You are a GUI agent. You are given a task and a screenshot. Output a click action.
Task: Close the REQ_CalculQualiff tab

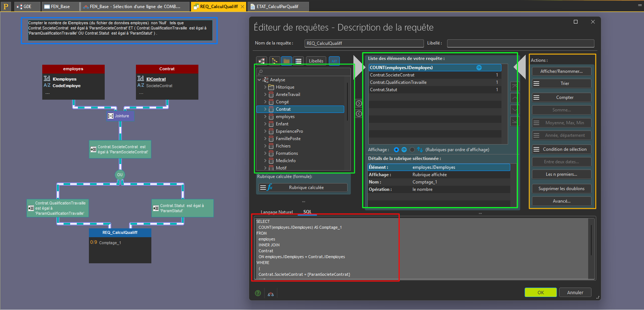click(x=242, y=7)
